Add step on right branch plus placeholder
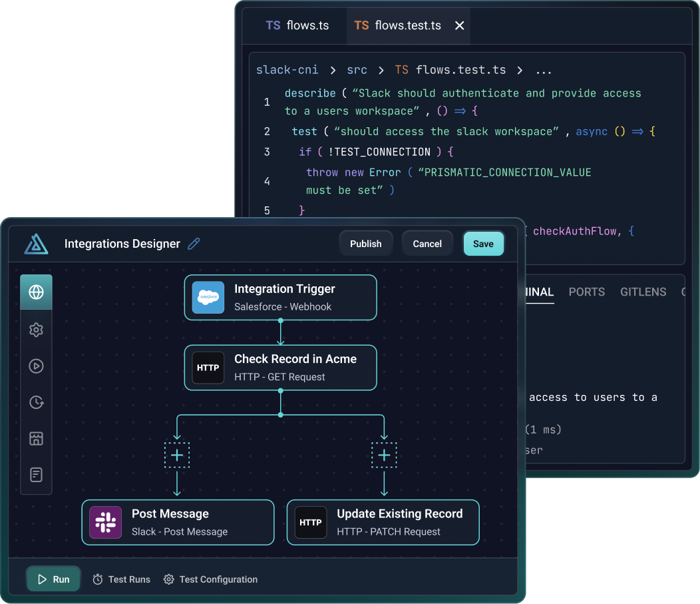The width and height of the screenshot is (700, 604). click(x=385, y=455)
